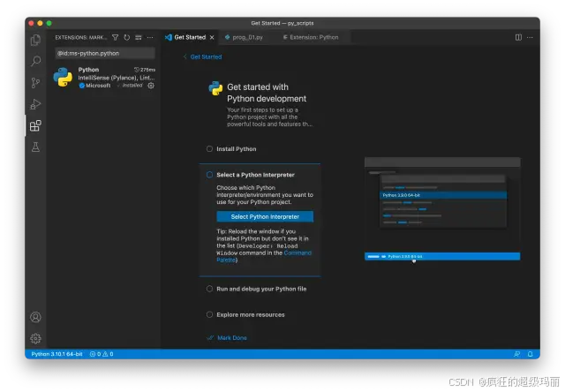Expand Run and debug your Python file

[x=261, y=289]
